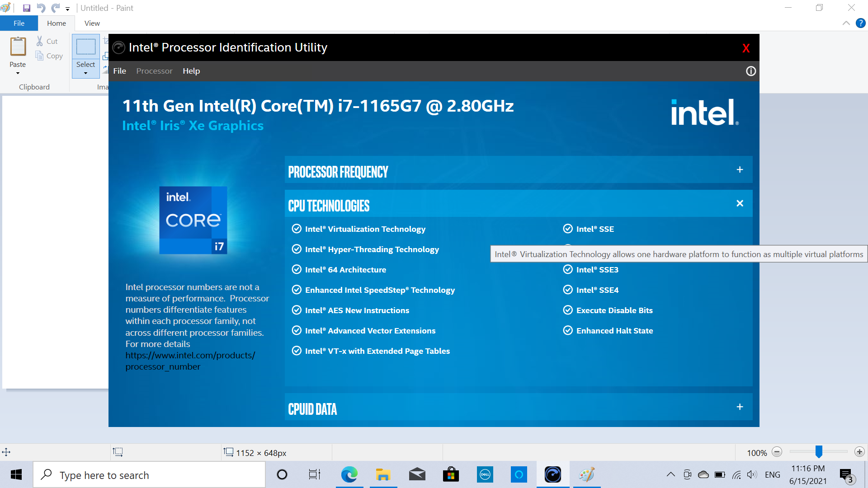Switch to the View tab in Paint
The height and width of the screenshot is (488, 868).
pyautogui.click(x=92, y=23)
